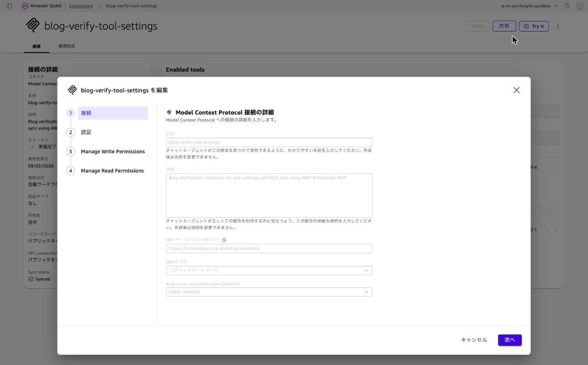Click the '自分' owner value
This screenshot has width=588, height=365.
32,222
